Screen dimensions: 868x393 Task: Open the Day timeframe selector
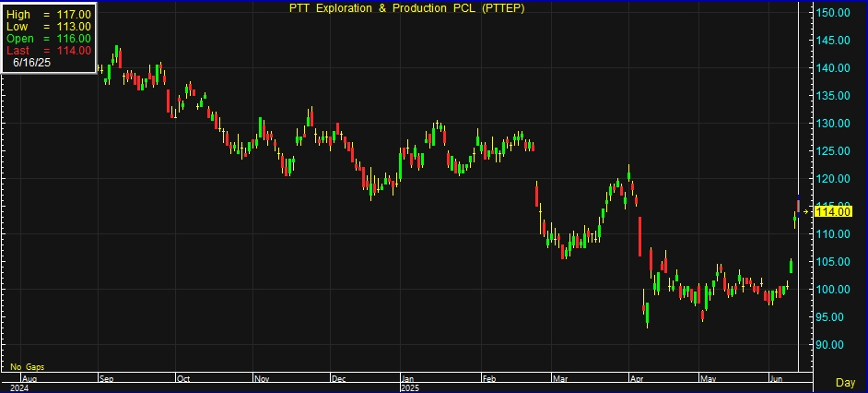[844, 382]
